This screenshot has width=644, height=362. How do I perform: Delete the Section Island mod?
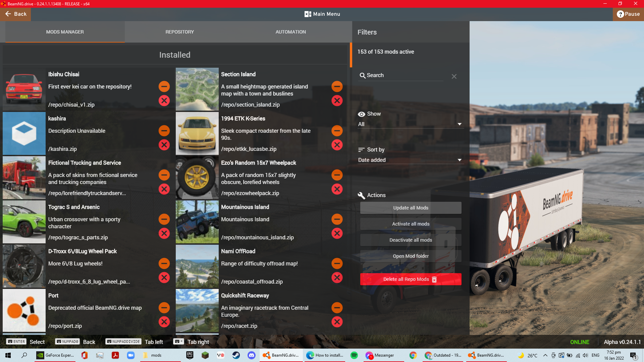point(337,101)
